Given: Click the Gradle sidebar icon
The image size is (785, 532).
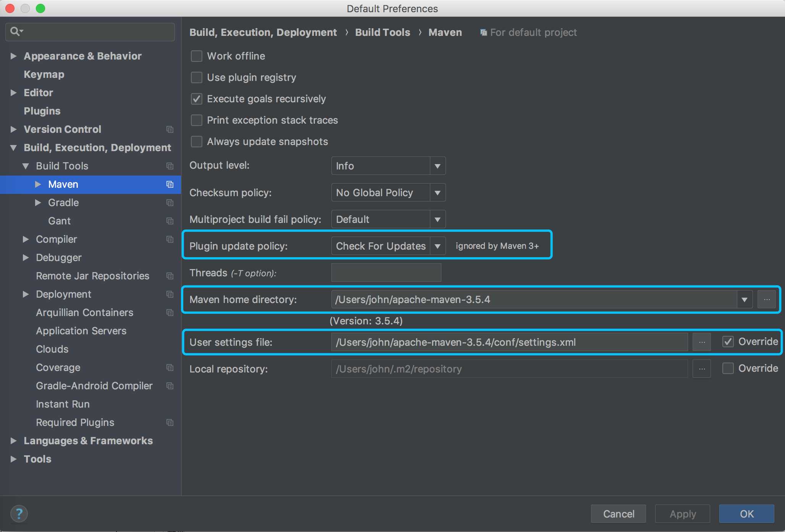Looking at the screenshot, I should [x=169, y=203].
